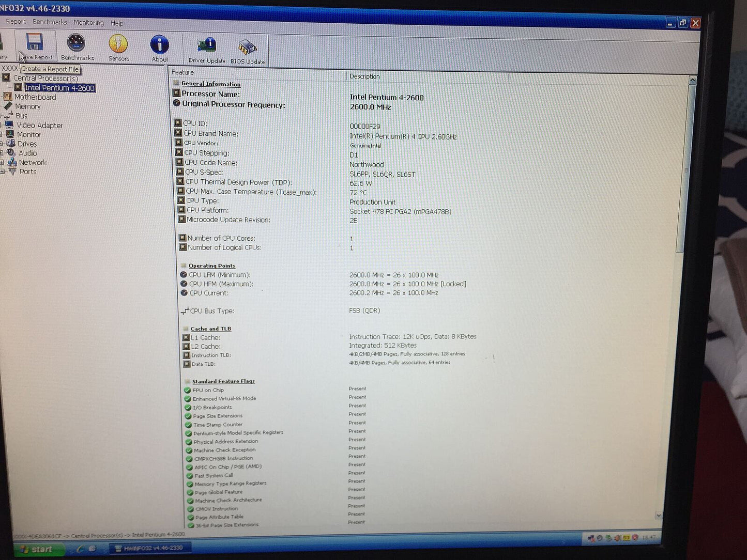Click the General Information section heading
747x560 pixels.
click(211, 84)
